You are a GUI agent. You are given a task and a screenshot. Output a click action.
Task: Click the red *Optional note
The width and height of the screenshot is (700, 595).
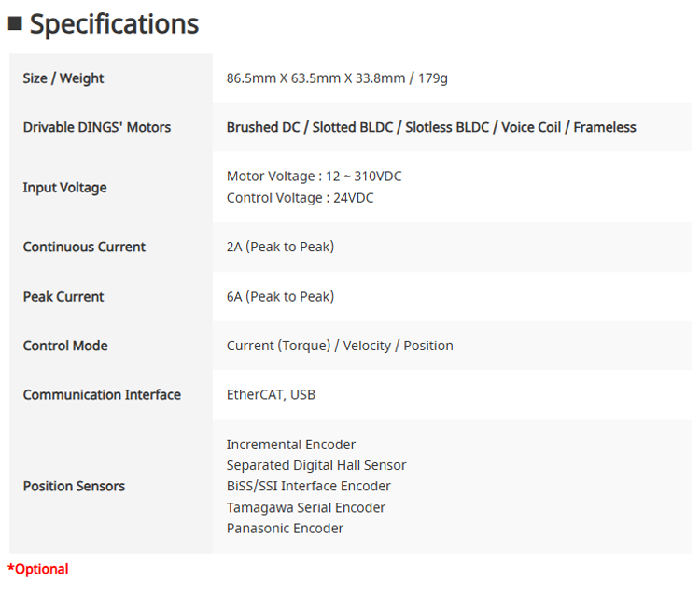pyautogui.click(x=38, y=569)
